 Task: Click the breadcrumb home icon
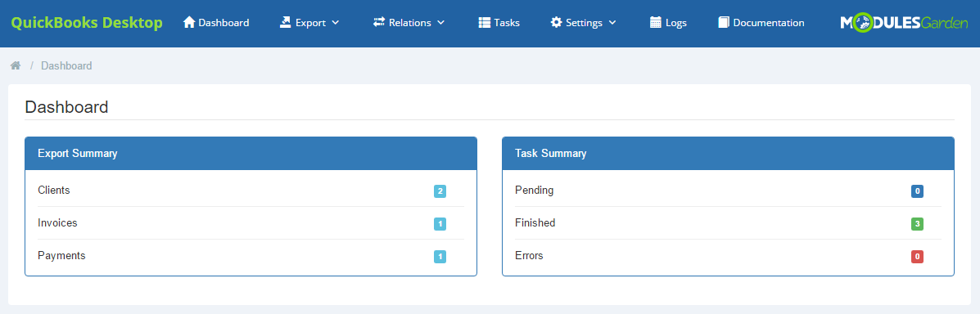[16, 65]
